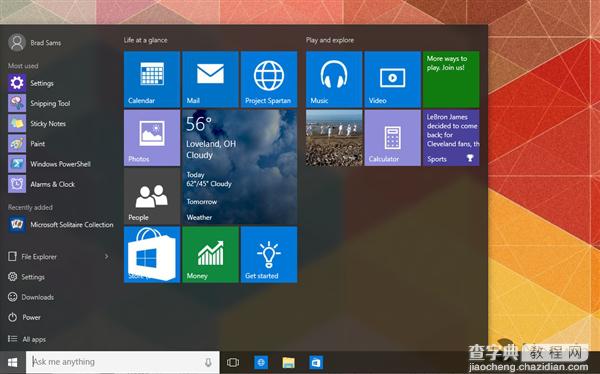Image resolution: width=600 pixels, height=374 pixels.
Task: Open the Get started tile
Action: pyautogui.click(x=269, y=255)
